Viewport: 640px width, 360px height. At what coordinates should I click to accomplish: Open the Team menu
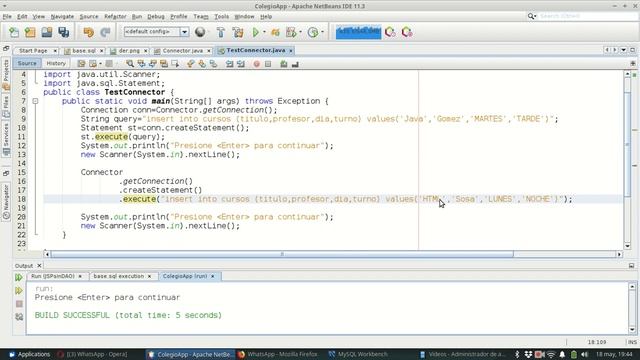pyautogui.click(x=200, y=16)
